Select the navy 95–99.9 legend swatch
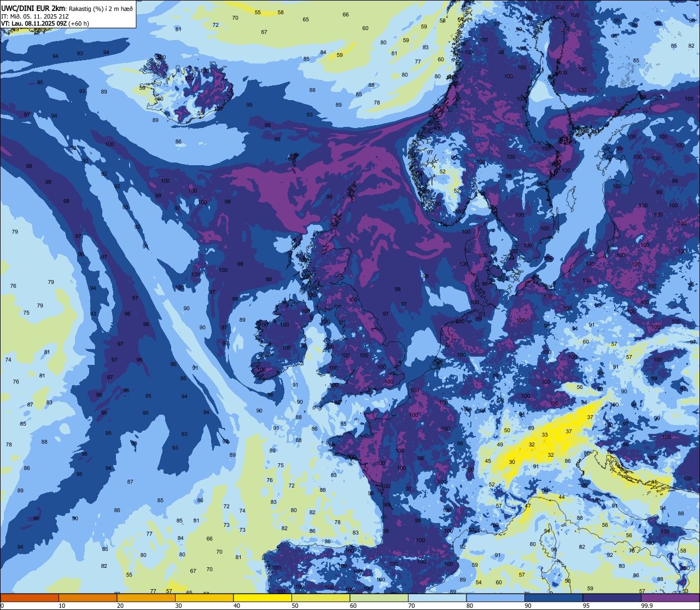The image size is (700, 610). tap(612, 597)
